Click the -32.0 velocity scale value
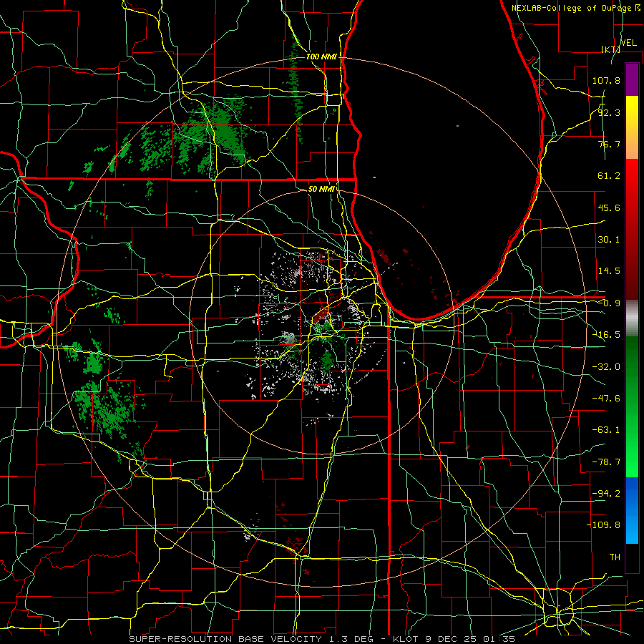The height and width of the screenshot is (644, 644). 606,367
